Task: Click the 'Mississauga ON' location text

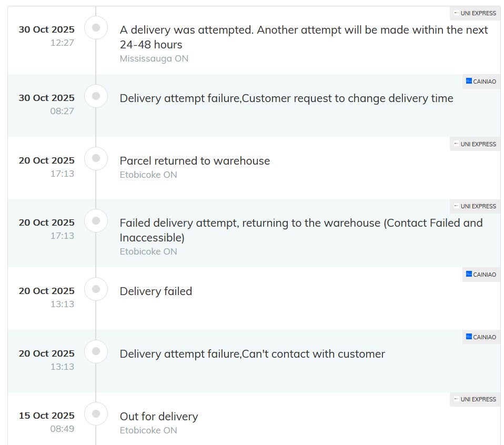Action: pyautogui.click(x=154, y=58)
